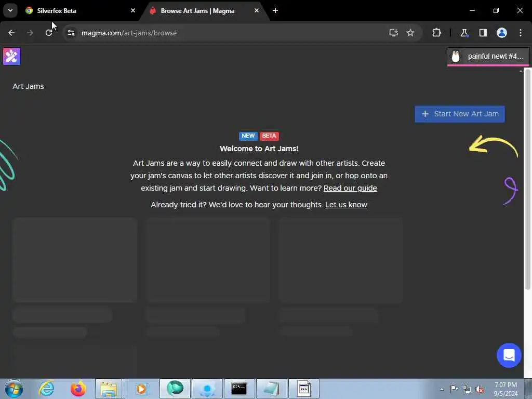Open the media player taskbar icon
Image resolution: width=532 pixels, height=399 pixels.
click(x=141, y=389)
